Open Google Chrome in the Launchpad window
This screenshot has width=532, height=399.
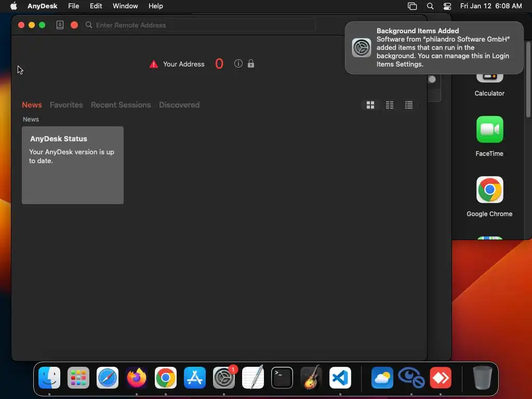click(x=489, y=189)
